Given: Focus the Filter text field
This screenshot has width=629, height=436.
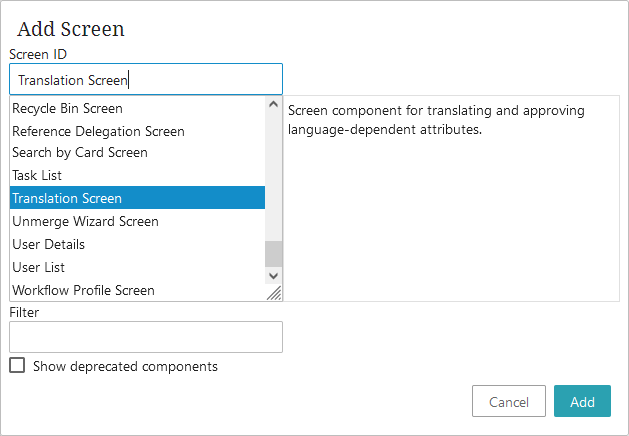Looking at the screenshot, I should 146,337.
